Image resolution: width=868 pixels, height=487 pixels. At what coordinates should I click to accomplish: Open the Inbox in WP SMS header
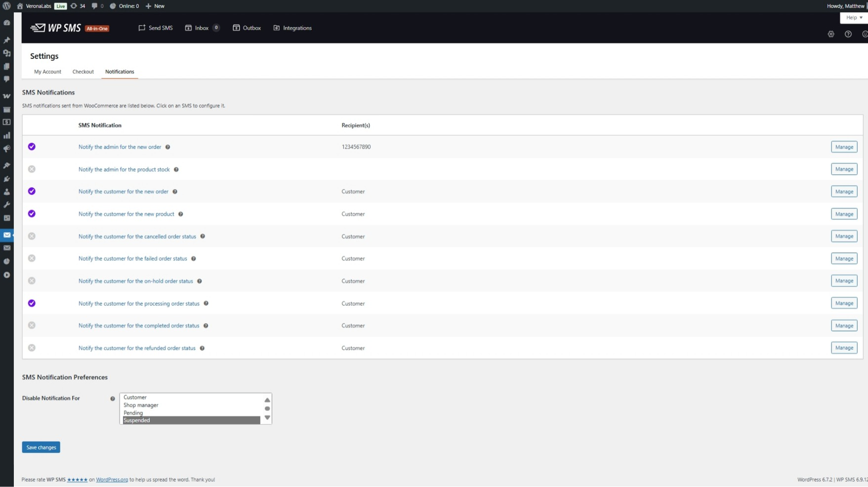click(x=202, y=28)
